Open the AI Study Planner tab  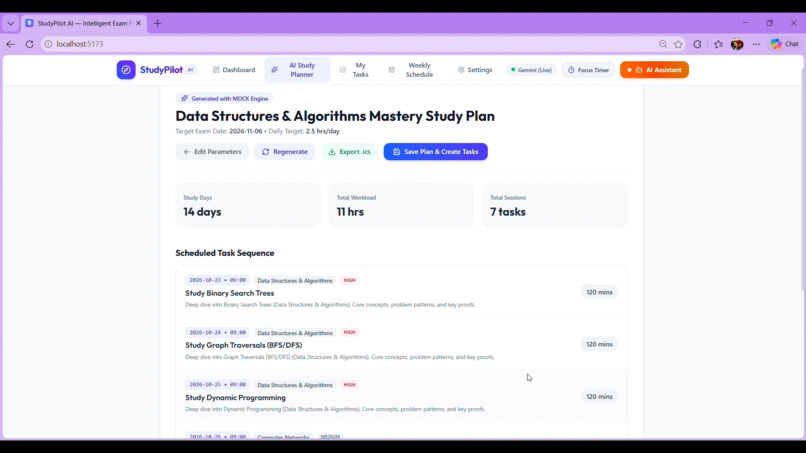click(x=297, y=70)
